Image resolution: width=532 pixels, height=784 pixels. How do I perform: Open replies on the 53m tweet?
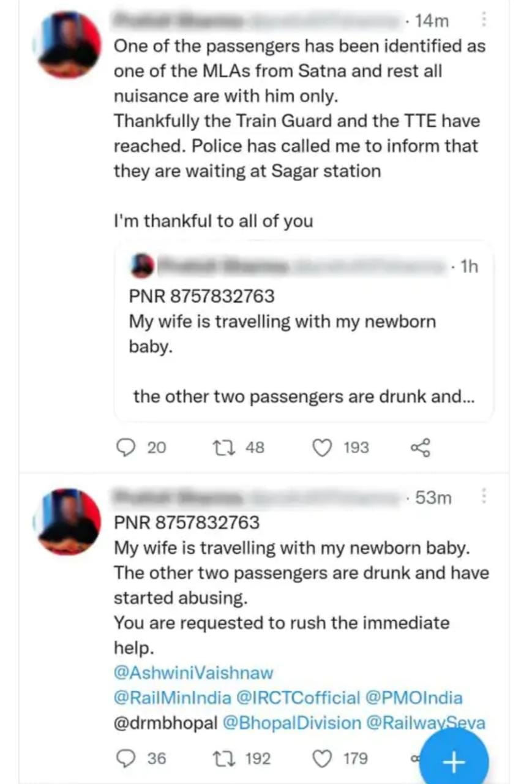126,758
